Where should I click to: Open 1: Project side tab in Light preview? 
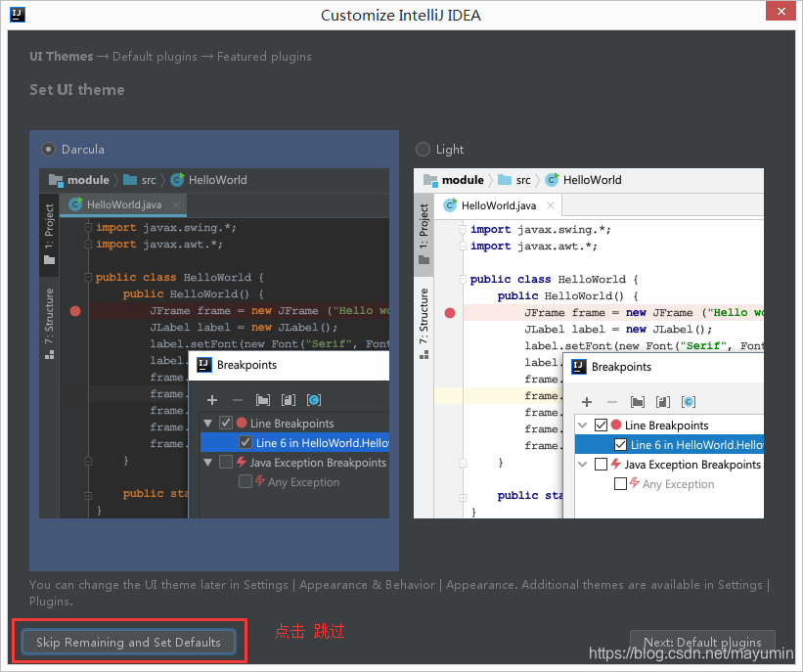[x=424, y=234]
